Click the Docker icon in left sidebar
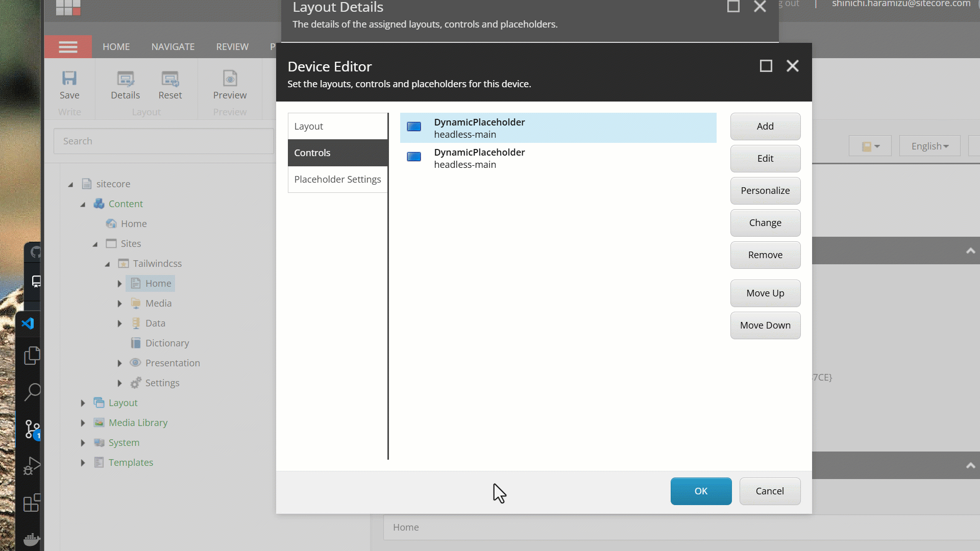Image resolution: width=980 pixels, height=551 pixels. pos(32,539)
